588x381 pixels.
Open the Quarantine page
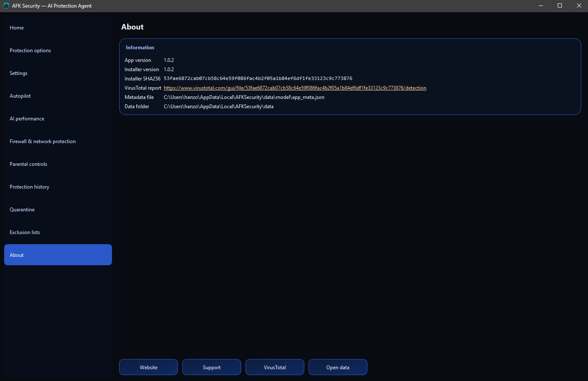click(22, 209)
